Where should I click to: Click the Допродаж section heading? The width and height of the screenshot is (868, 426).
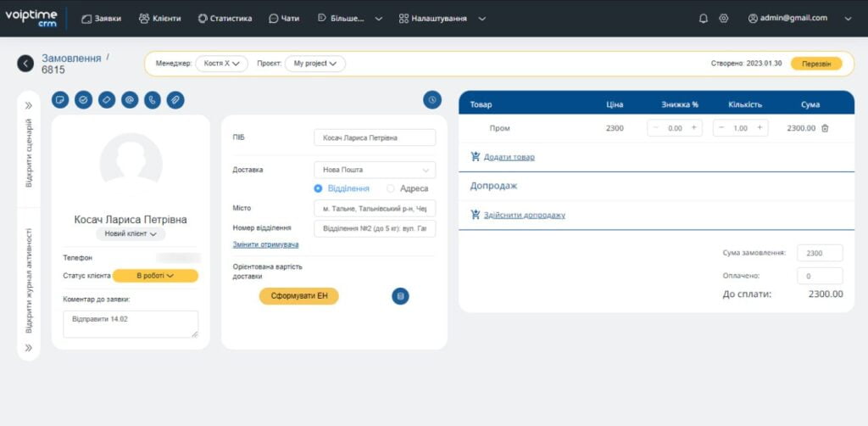coord(494,186)
